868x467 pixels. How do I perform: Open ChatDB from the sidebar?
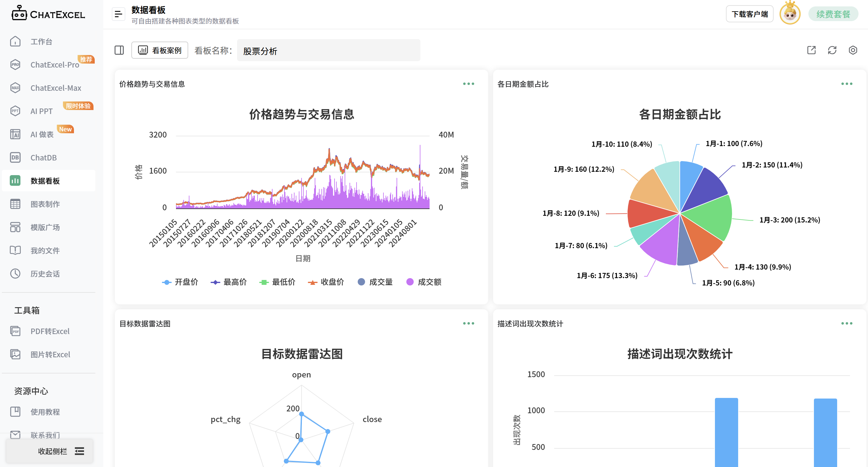43,157
